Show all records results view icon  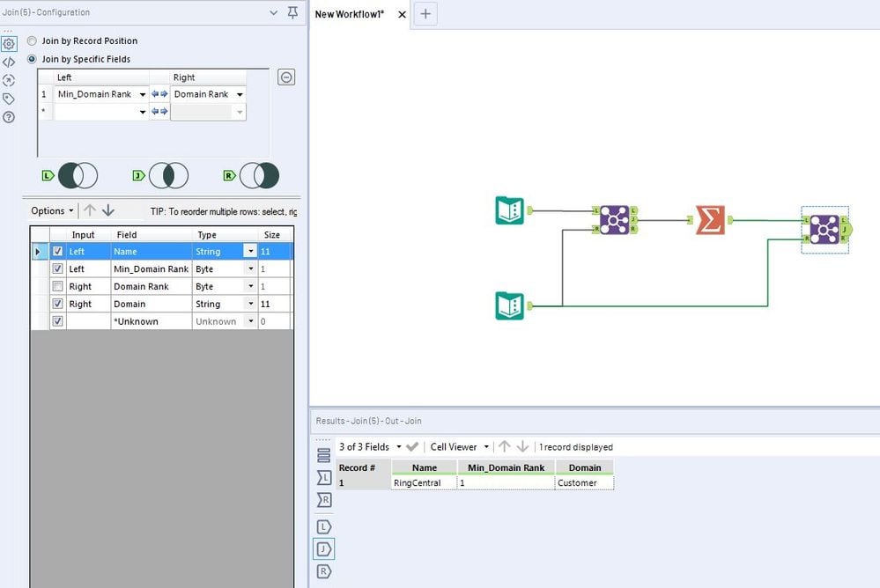[324, 455]
